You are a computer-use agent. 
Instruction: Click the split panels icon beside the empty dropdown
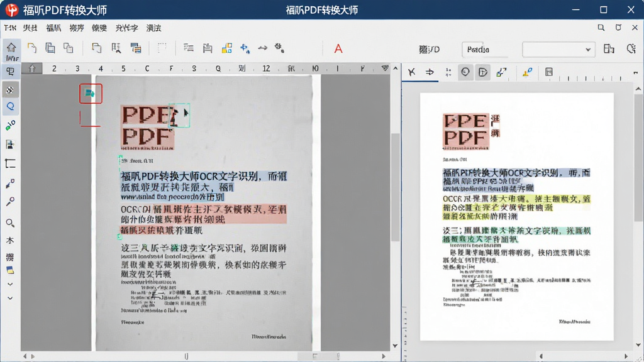[609, 49]
